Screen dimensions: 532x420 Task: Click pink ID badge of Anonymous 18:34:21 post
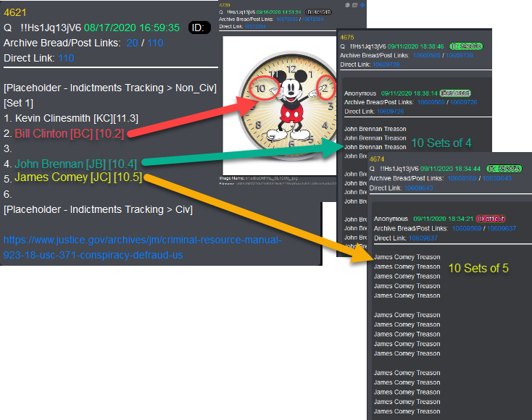pos(491,219)
